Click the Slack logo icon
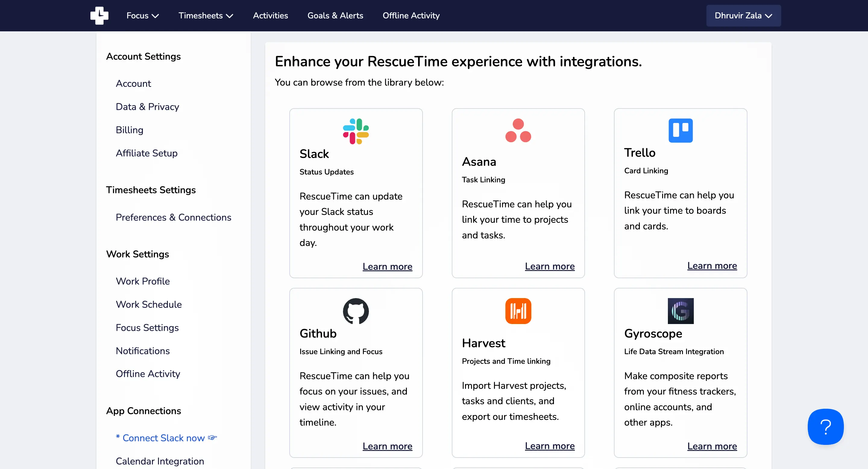 pos(356,131)
